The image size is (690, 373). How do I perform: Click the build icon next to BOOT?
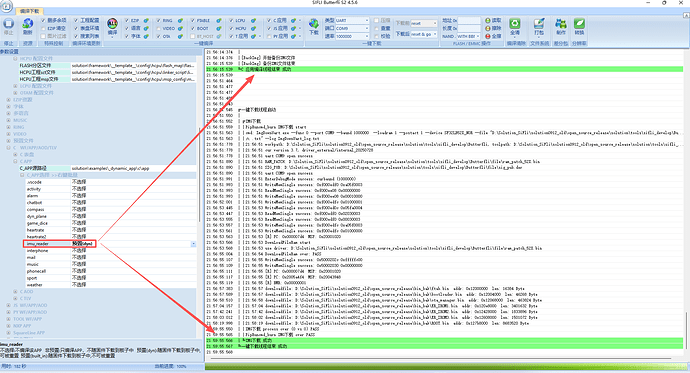(x=219, y=28)
